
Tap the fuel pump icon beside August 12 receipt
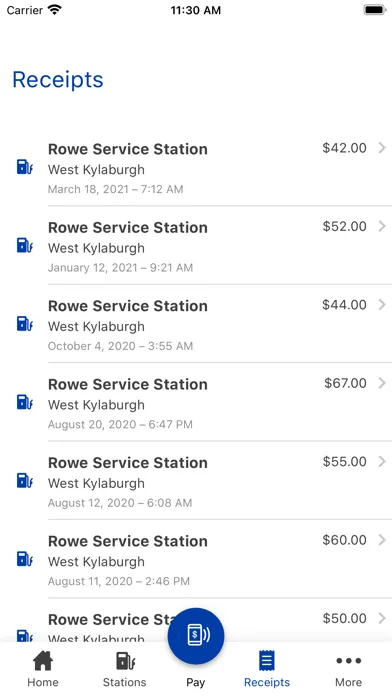pyautogui.click(x=24, y=480)
